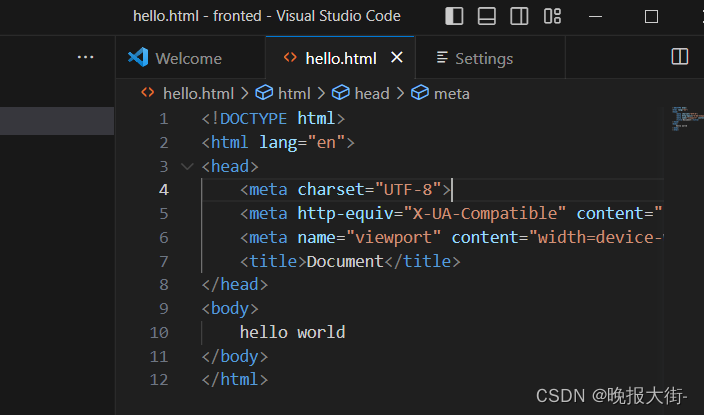Collapse the head element fold arrow
The image size is (704, 415).
tap(186, 166)
